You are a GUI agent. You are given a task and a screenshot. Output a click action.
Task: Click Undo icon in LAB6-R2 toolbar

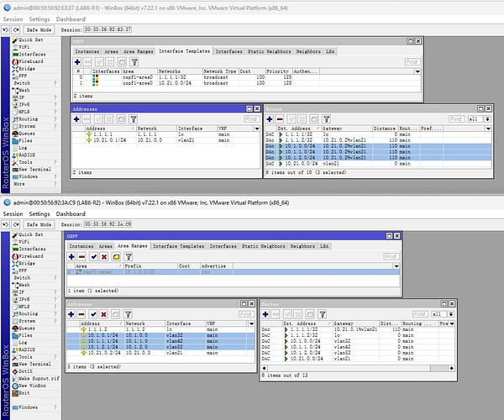(6, 224)
